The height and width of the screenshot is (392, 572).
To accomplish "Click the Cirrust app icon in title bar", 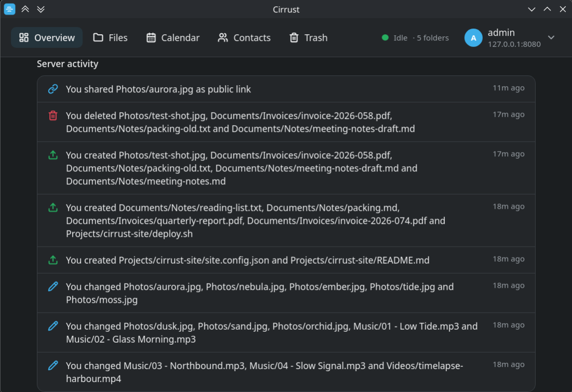I will tap(9, 9).
